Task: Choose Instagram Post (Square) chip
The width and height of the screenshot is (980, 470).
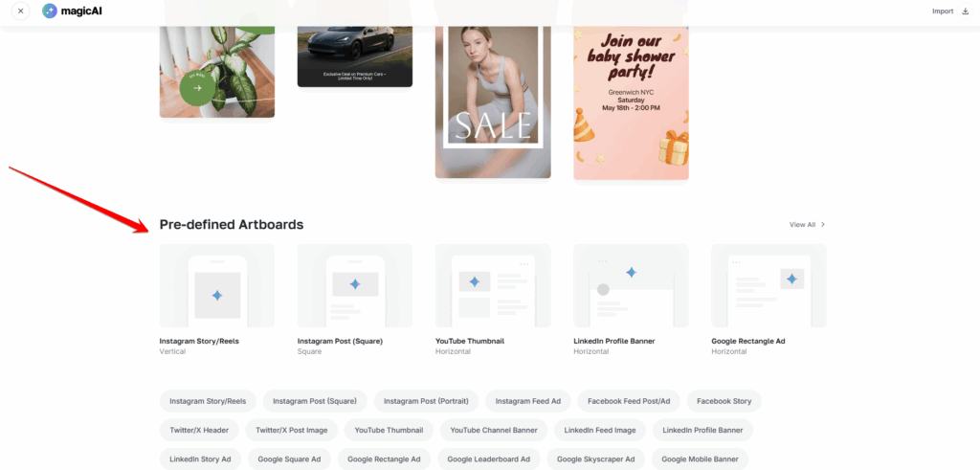Action: tap(315, 401)
